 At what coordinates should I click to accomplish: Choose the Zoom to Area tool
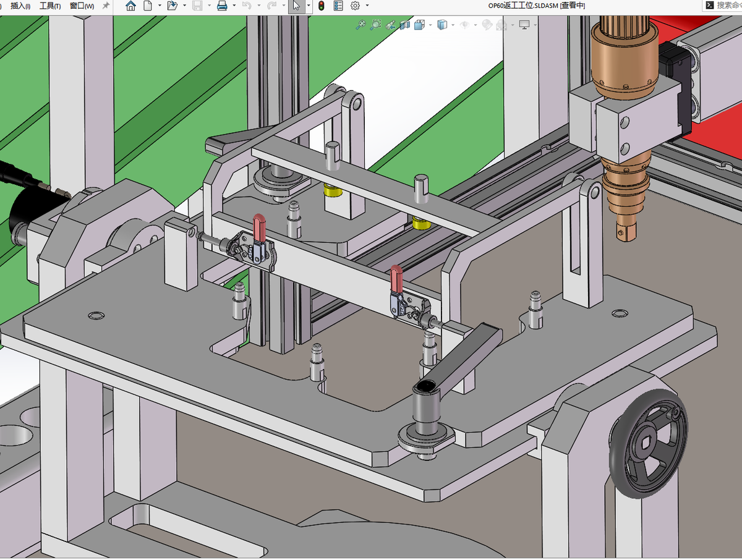[375, 25]
